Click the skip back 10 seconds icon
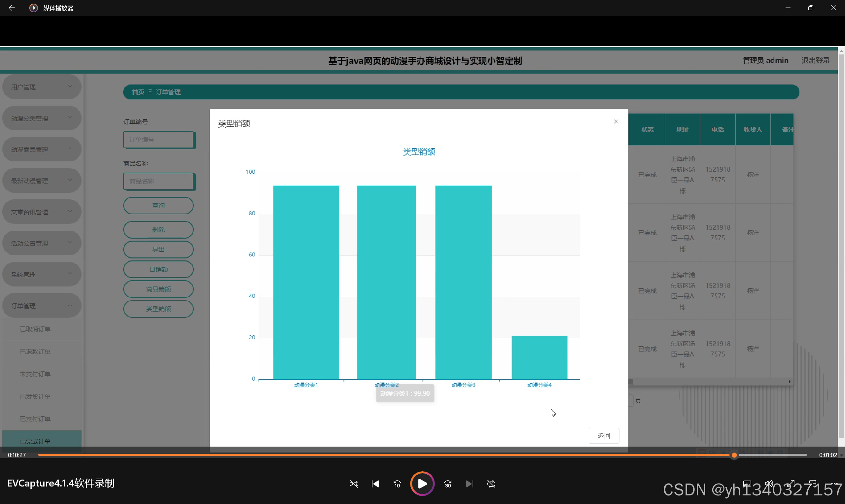Screen dimensions: 845x504 click(x=397, y=484)
